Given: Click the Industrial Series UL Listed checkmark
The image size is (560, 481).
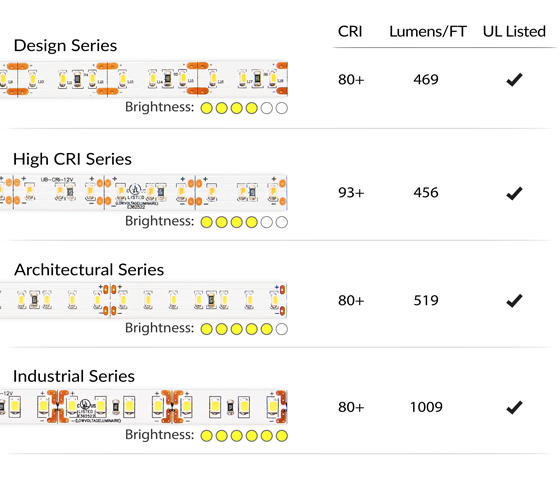Looking at the screenshot, I should 514,407.
